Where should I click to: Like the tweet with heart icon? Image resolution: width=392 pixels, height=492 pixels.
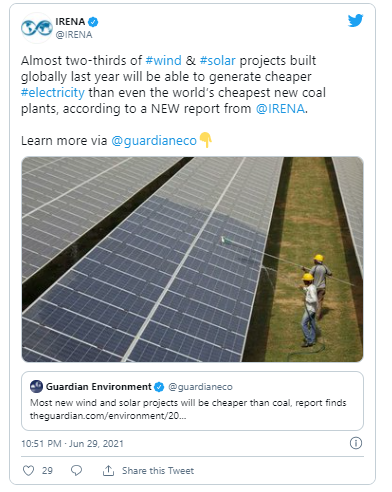coord(28,471)
